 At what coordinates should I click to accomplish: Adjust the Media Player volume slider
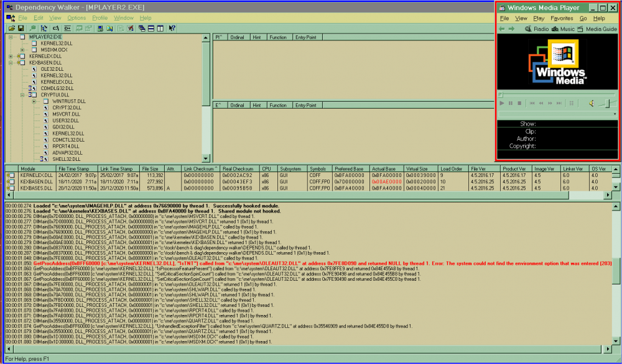[x=606, y=104]
